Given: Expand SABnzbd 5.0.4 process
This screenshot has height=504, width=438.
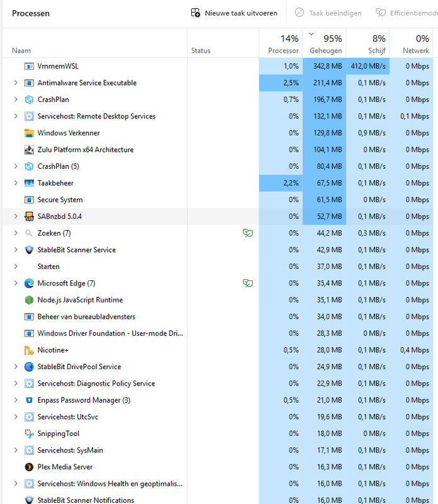Looking at the screenshot, I should coord(15,217).
